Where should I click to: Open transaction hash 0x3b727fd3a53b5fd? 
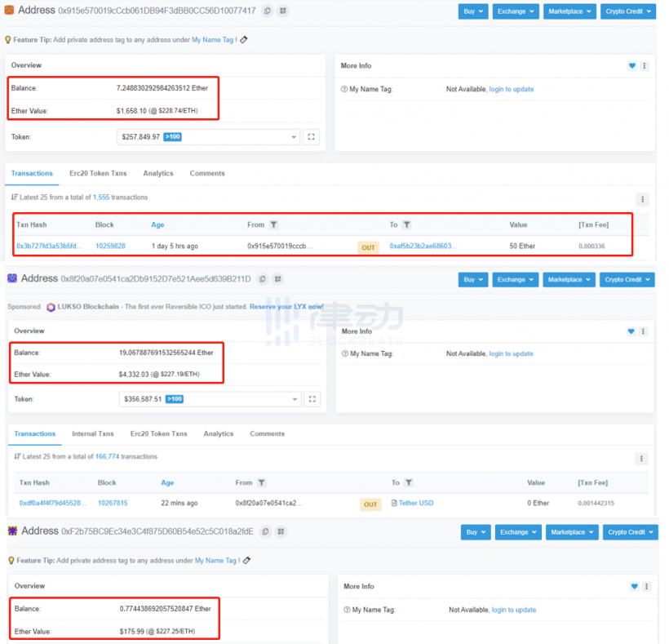(x=49, y=246)
